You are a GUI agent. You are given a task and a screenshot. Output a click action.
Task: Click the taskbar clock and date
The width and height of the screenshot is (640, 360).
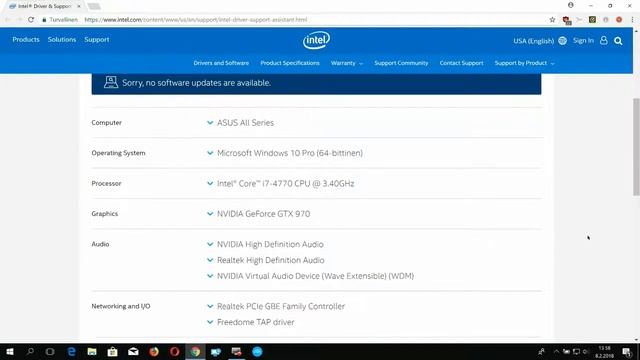[604, 352]
